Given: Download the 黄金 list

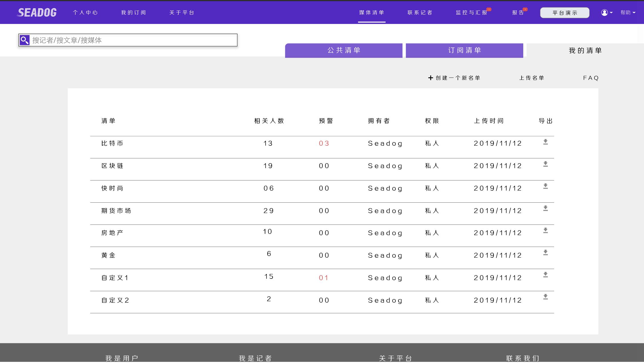Looking at the screenshot, I should click(546, 253).
